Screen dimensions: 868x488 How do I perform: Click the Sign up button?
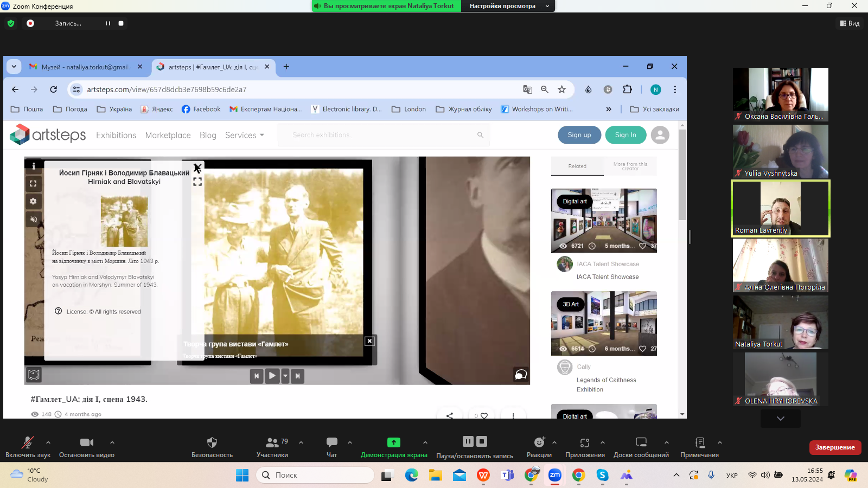coord(579,135)
